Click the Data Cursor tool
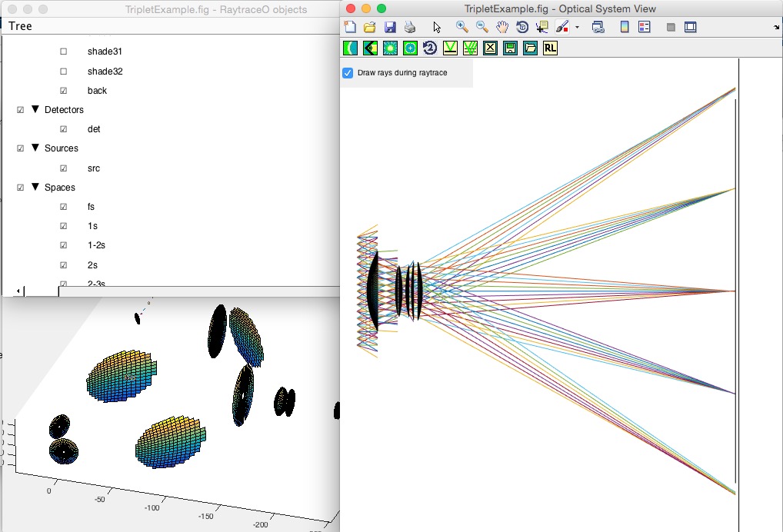This screenshot has width=783, height=532. (541, 27)
